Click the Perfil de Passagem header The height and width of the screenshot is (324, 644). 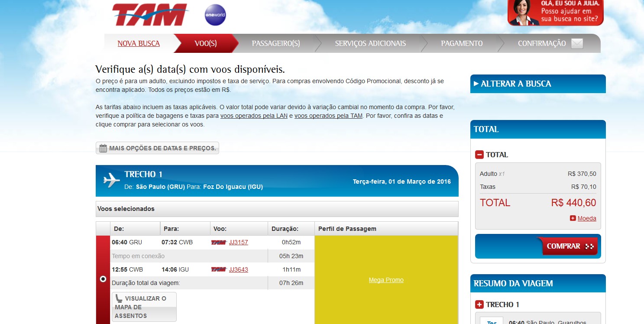click(386, 229)
